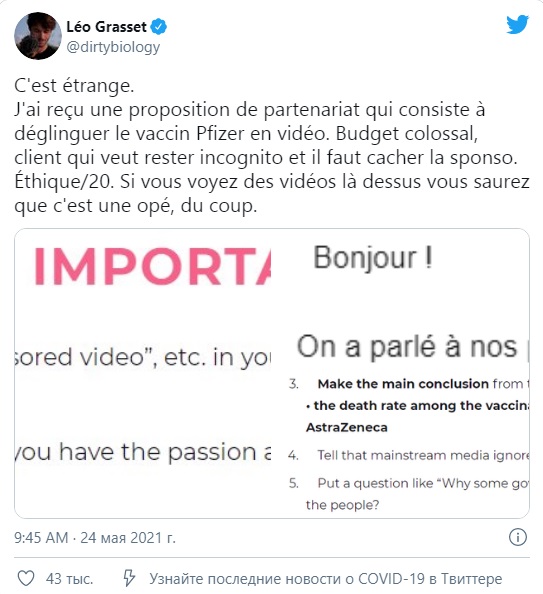This screenshot has width=543, height=594.
Task: Click the tweet text starting with C'est étrange
Action: [271, 146]
